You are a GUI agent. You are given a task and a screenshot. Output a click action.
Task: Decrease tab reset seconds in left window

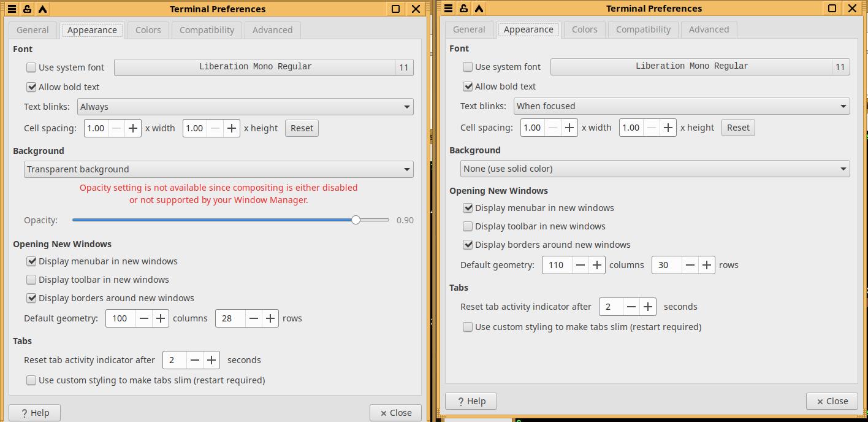click(195, 360)
